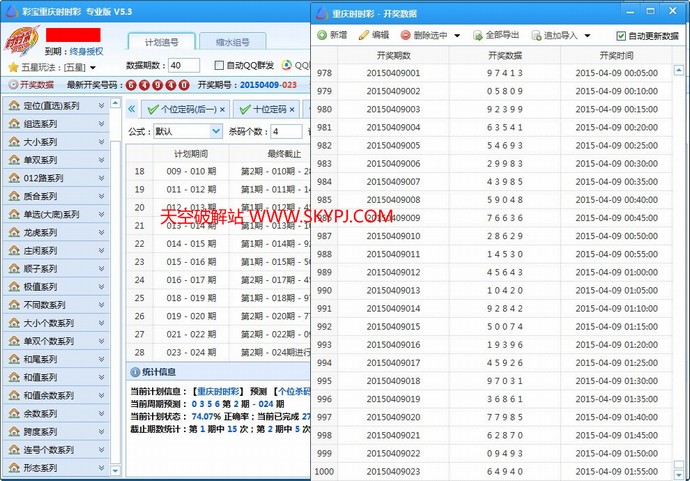Click the 开奖期数 column header
Image resolution: width=690 pixels, height=481 pixels.
[393, 55]
